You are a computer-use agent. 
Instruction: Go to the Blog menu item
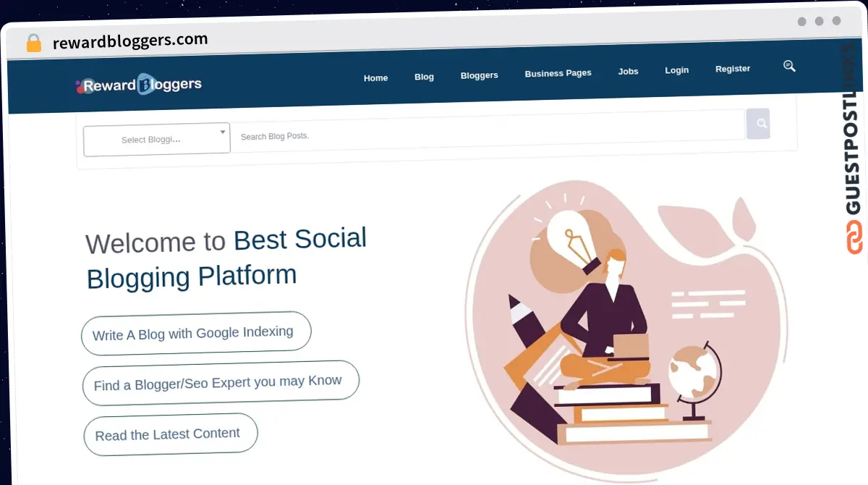[424, 77]
